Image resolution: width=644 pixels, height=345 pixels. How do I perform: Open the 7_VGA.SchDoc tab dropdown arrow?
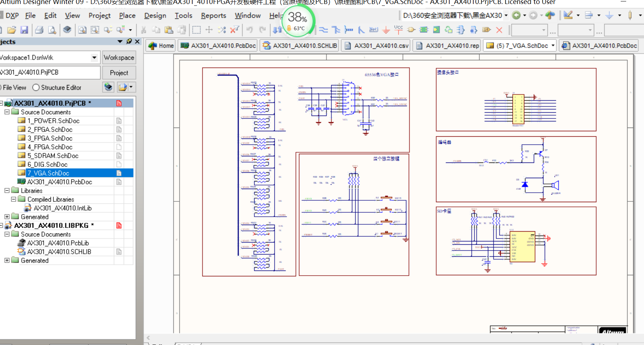pos(553,45)
